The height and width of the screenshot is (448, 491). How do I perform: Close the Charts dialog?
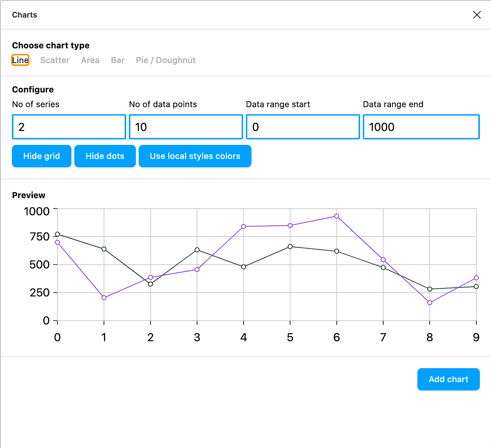click(x=476, y=15)
